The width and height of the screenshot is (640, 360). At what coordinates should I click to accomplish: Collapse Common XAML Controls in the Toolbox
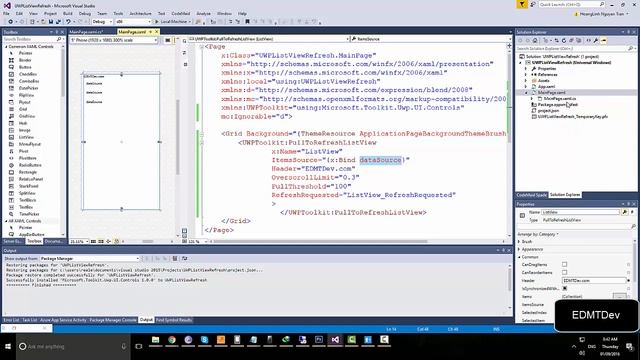[x=6, y=47]
